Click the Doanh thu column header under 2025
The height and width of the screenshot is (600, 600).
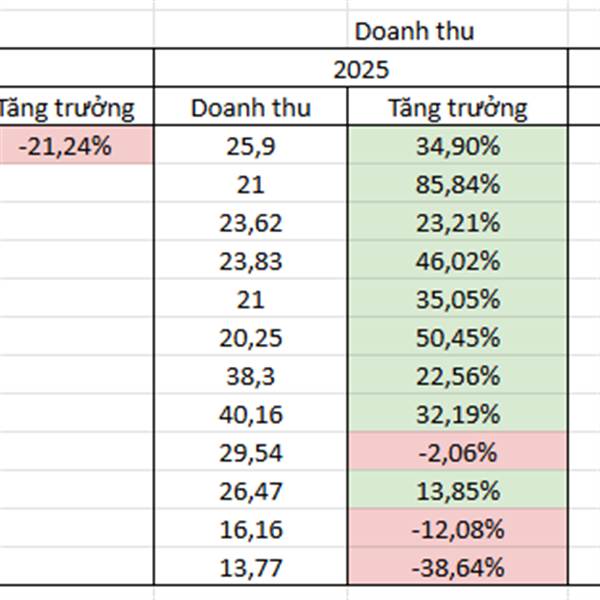(x=251, y=107)
